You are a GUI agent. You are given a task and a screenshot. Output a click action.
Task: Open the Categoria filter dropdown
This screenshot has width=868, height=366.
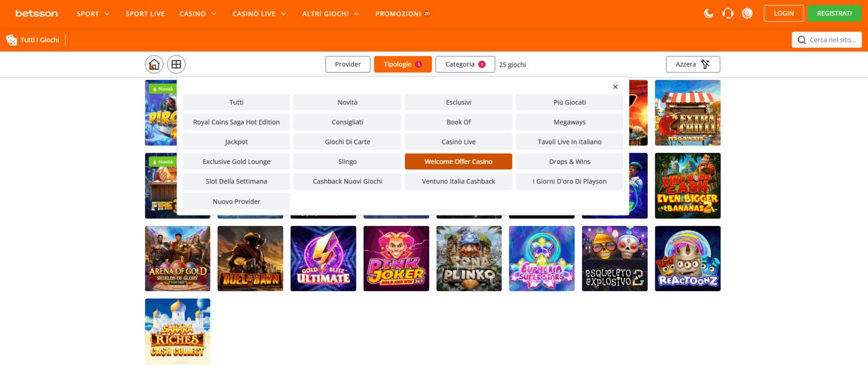pyautogui.click(x=465, y=64)
